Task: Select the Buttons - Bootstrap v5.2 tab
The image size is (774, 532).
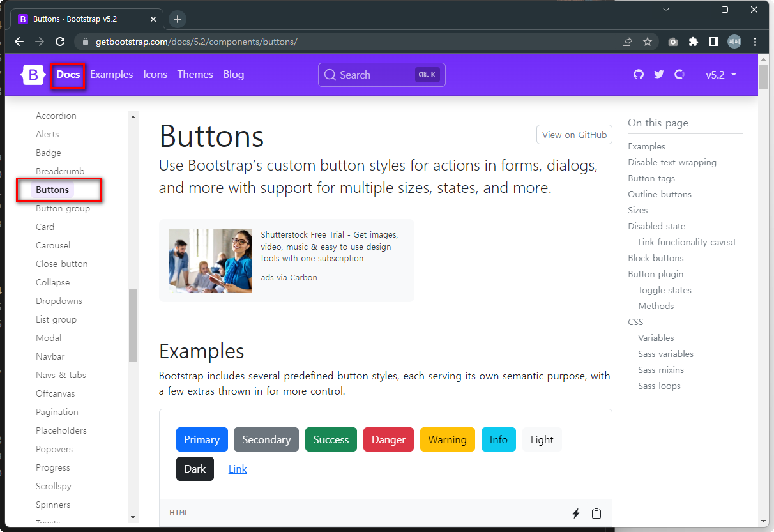Action: (x=88, y=19)
